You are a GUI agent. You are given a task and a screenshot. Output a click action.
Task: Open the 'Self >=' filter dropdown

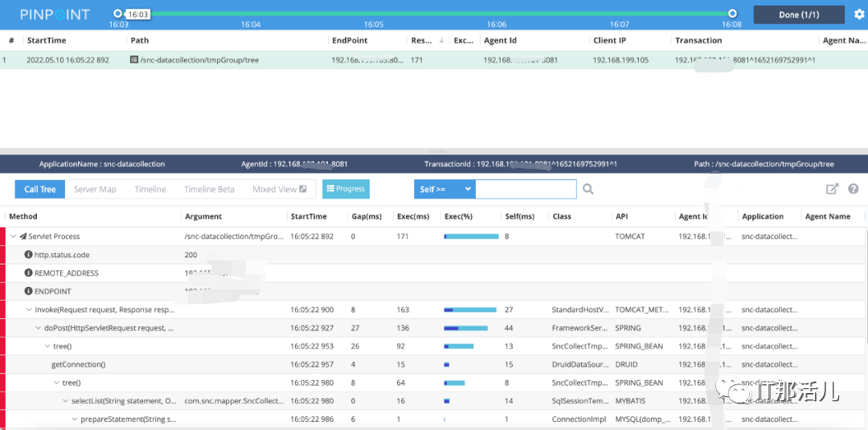tap(444, 189)
